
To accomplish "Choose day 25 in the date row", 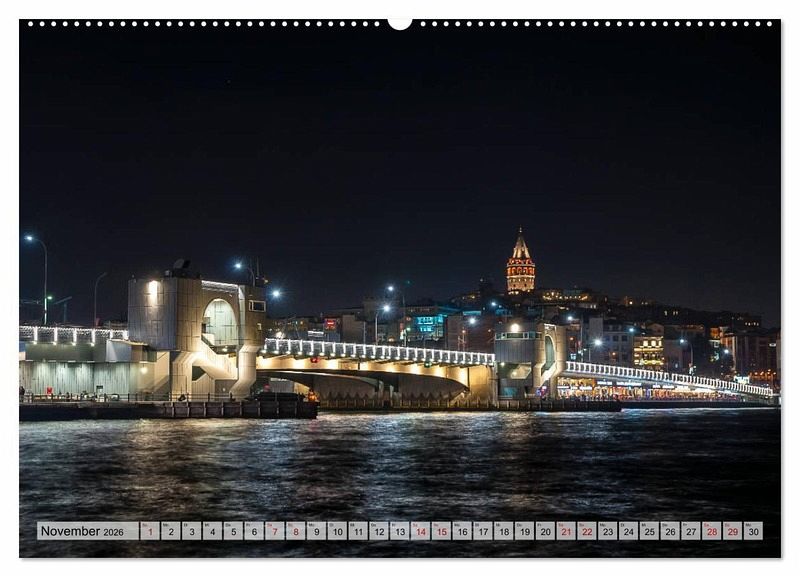I will coord(649,531).
